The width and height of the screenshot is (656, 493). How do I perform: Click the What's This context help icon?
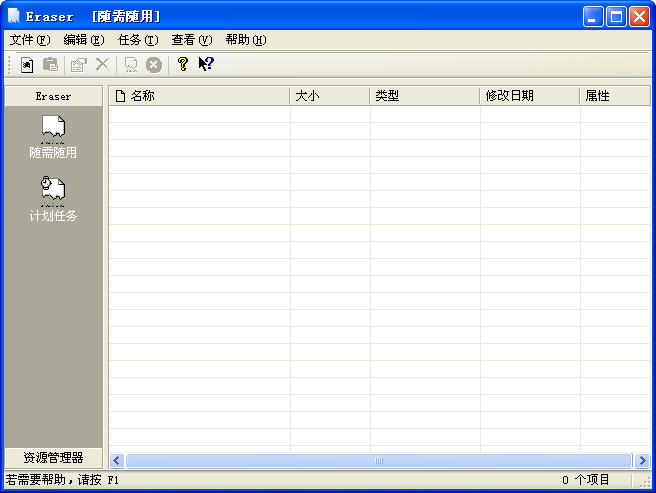[206, 64]
